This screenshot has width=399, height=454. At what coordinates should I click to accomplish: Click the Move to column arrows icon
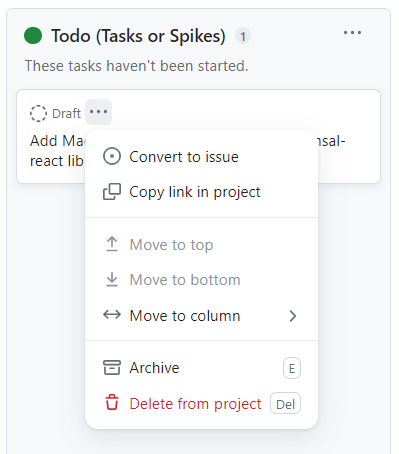pyautogui.click(x=112, y=315)
